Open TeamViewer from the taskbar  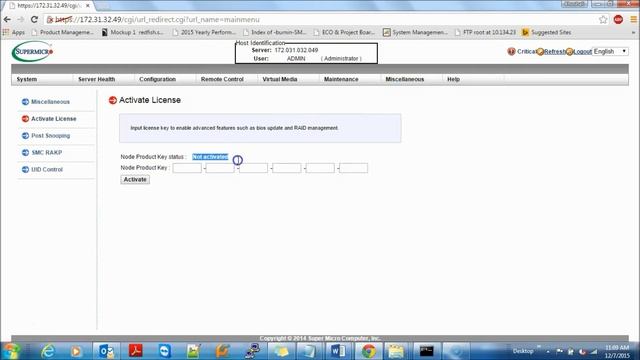coord(164,351)
